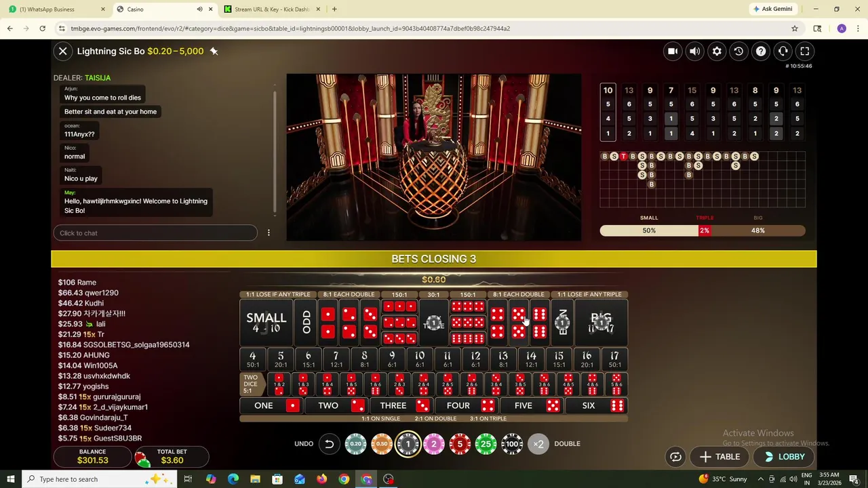
Task: Open the Windows Start menu
Action: point(10,479)
